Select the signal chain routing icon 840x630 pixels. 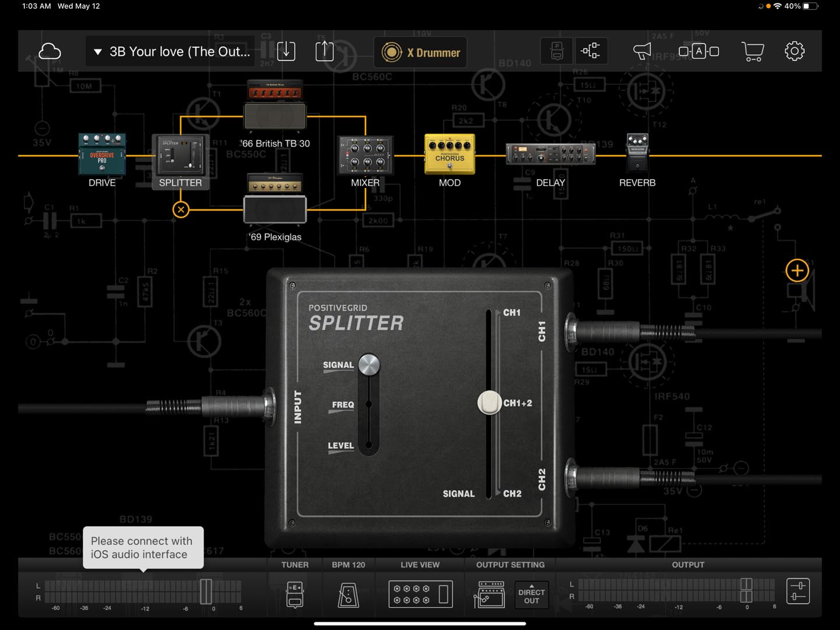(591, 51)
